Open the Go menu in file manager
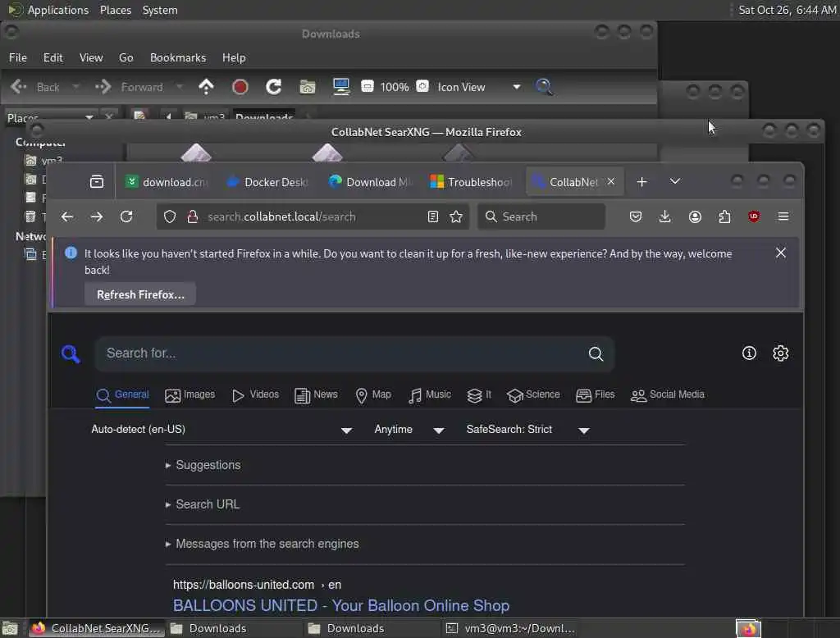This screenshot has height=638, width=840. pos(126,58)
